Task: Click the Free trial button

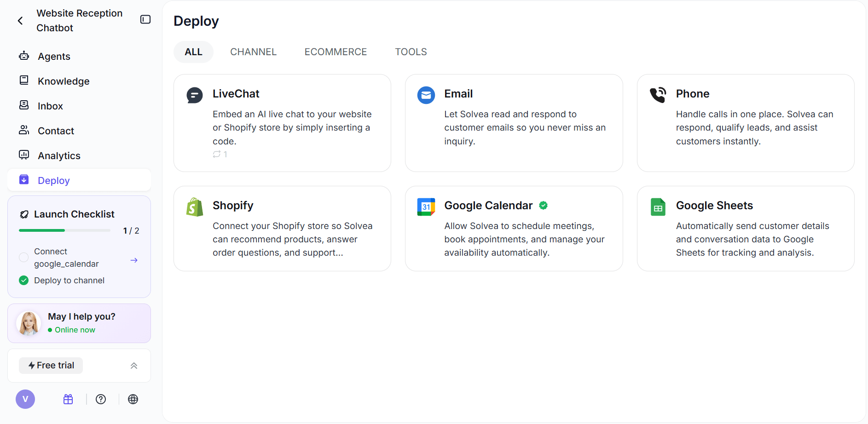Action: click(51, 366)
